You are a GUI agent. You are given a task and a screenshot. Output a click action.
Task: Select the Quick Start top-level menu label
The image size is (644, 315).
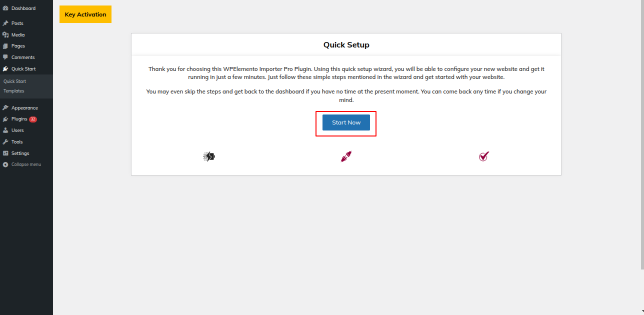(x=23, y=69)
